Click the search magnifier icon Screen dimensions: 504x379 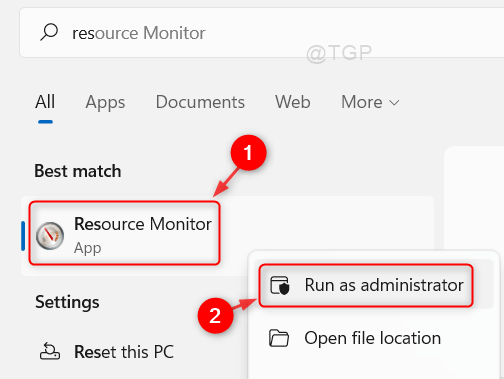point(49,32)
